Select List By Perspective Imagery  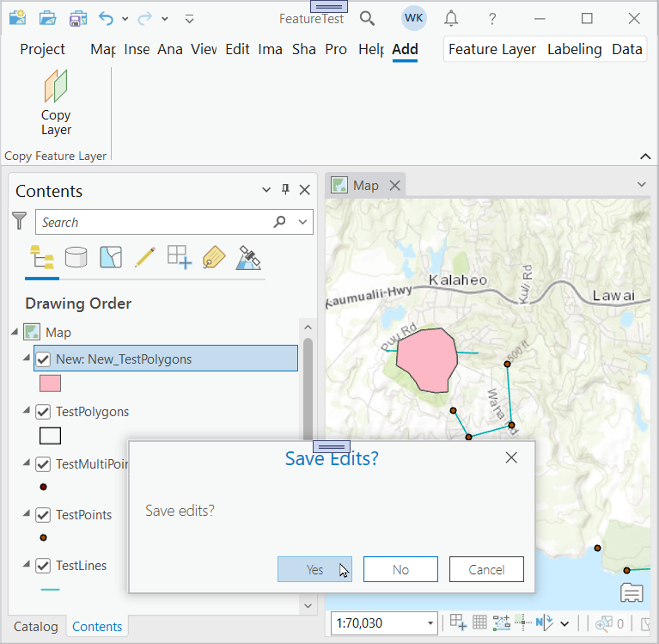tap(248, 257)
